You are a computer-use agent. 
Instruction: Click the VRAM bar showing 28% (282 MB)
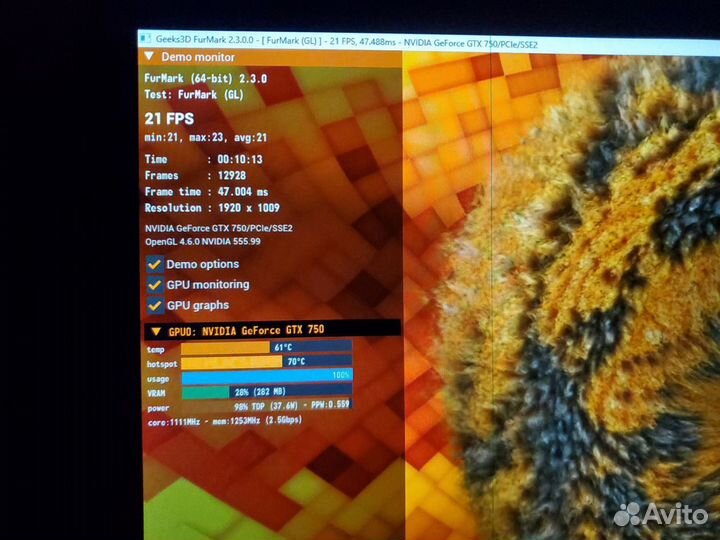click(267, 392)
